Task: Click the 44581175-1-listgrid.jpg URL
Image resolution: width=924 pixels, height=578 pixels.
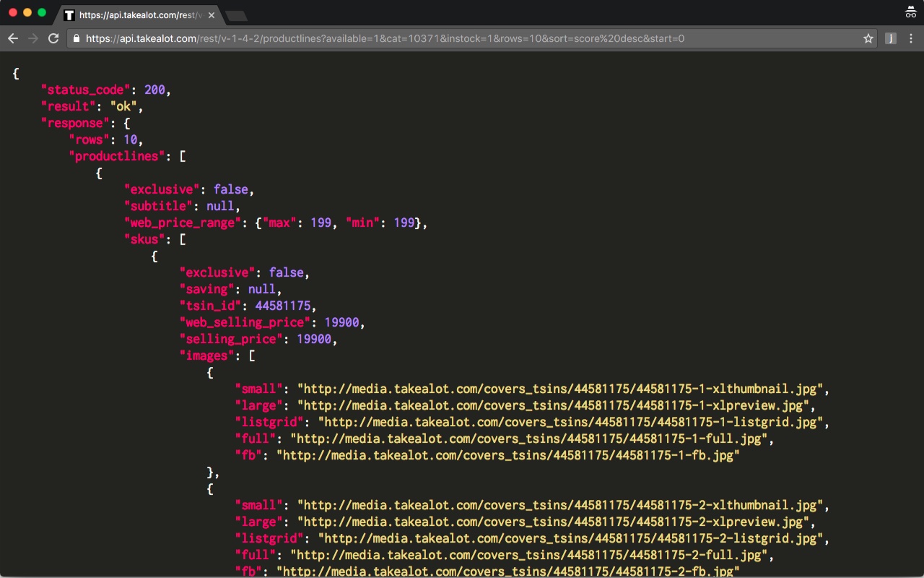Action: point(570,422)
